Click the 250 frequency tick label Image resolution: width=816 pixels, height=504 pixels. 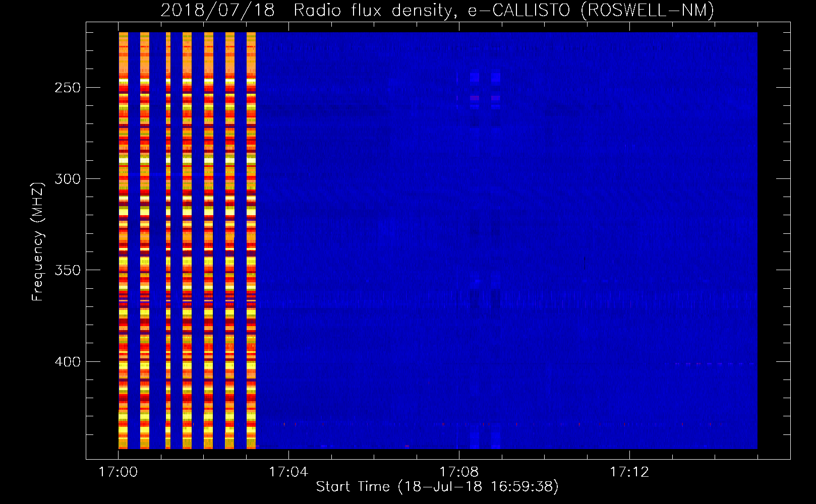(x=68, y=88)
